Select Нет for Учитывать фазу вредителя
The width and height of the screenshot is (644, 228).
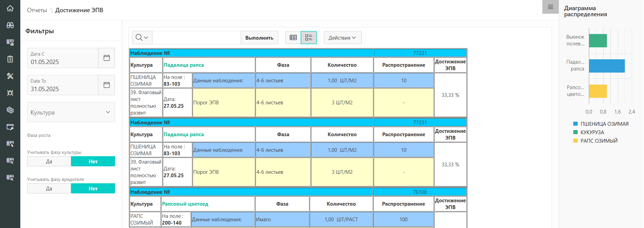93,189
